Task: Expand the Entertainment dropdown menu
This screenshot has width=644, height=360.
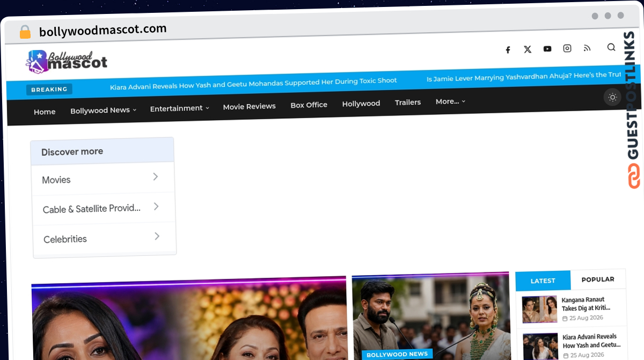Action: click(x=179, y=108)
